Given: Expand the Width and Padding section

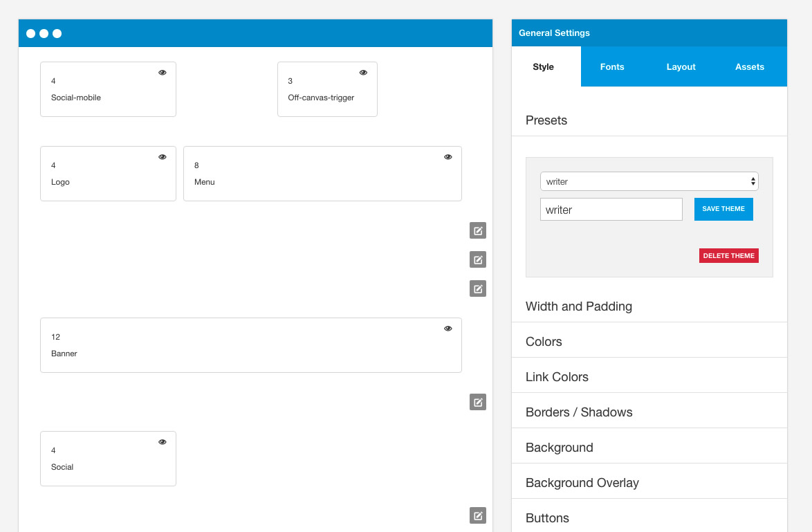Looking at the screenshot, I should click(579, 306).
